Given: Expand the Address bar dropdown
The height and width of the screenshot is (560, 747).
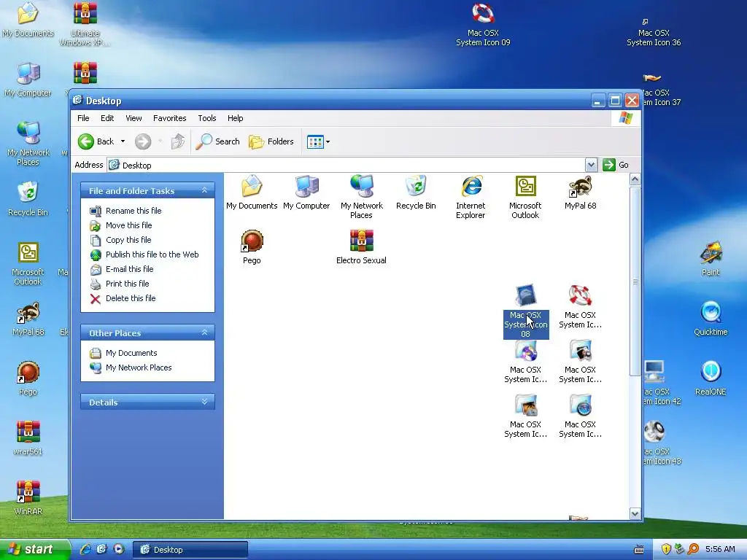Looking at the screenshot, I should point(591,165).
